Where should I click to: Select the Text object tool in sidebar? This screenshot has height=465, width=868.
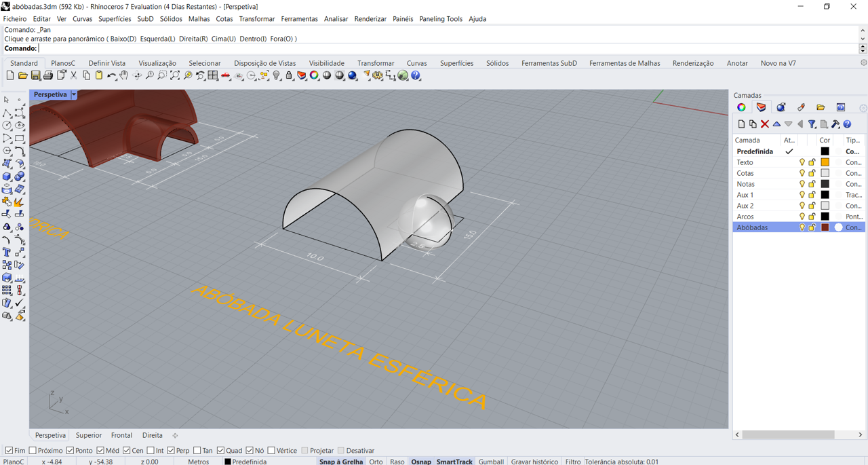point(7,253)
